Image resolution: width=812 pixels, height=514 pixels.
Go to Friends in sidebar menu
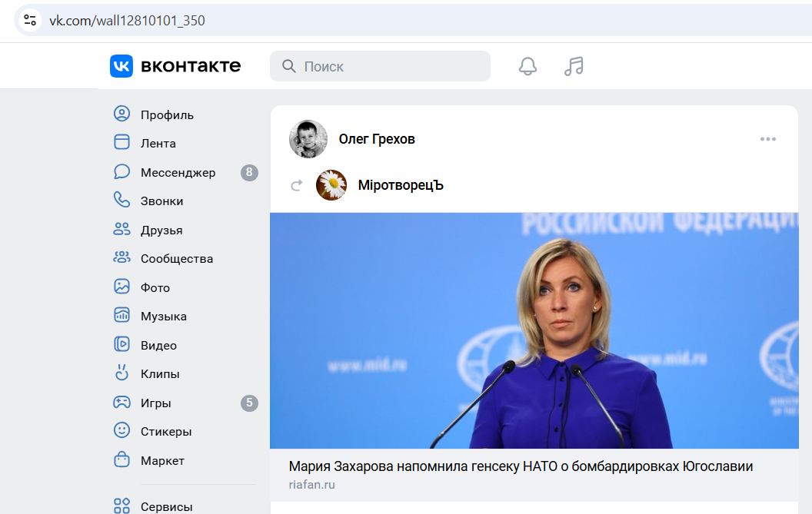[x=161, y=230]
